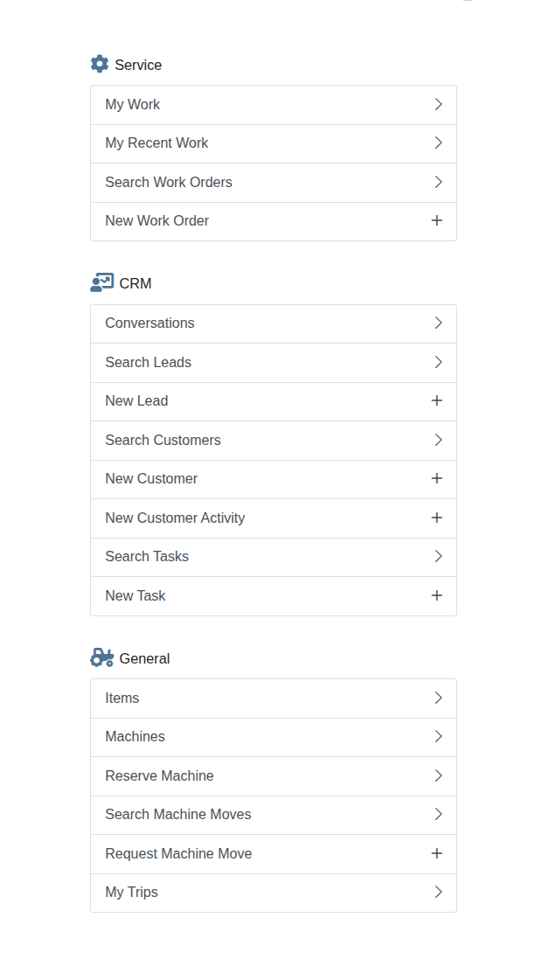
Task: Open Search Machine Moves
Action: tap(274, 815)
